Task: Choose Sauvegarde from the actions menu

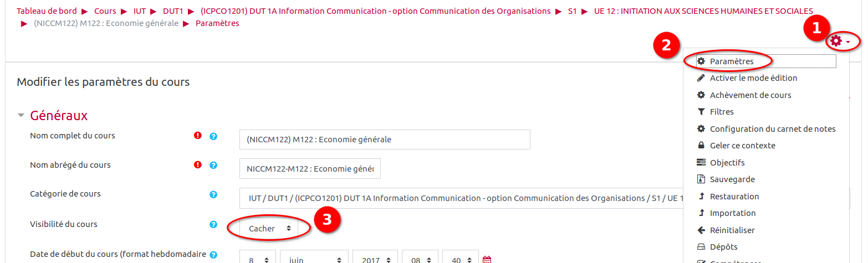Action: pos(732,179)
